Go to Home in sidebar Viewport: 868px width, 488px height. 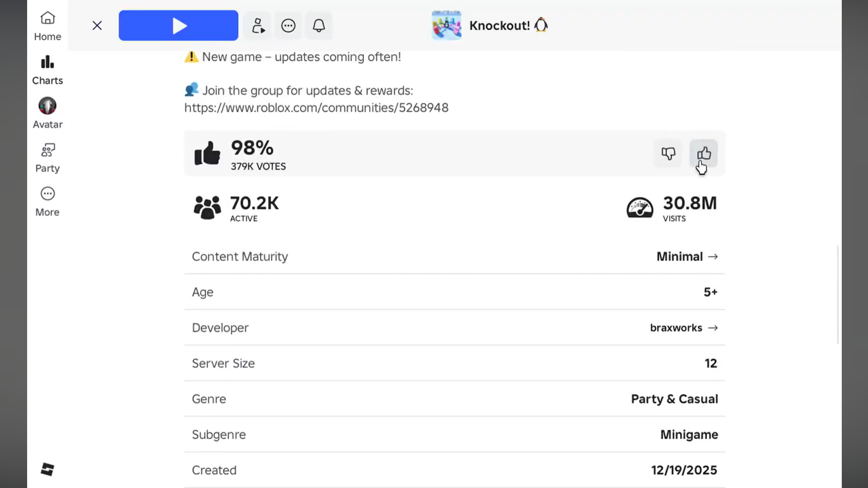click(x=47, y=26)
